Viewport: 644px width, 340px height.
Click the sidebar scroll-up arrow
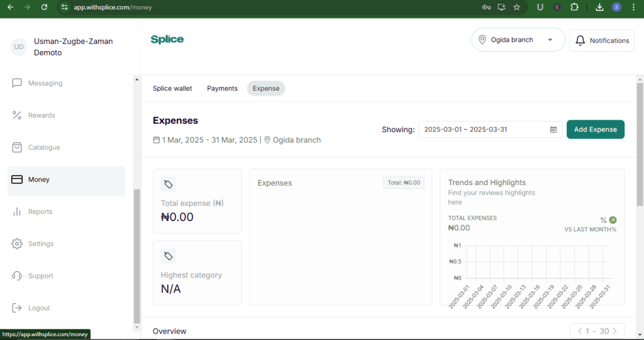(x=136, y=79)
